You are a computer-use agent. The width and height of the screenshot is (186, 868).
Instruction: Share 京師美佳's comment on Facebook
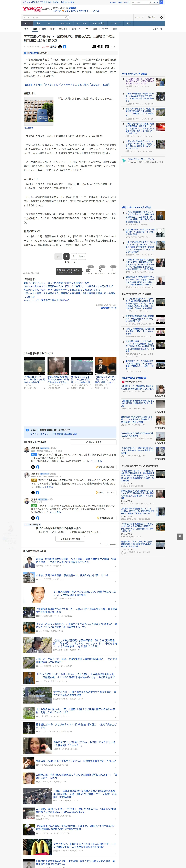coord(38,493)
